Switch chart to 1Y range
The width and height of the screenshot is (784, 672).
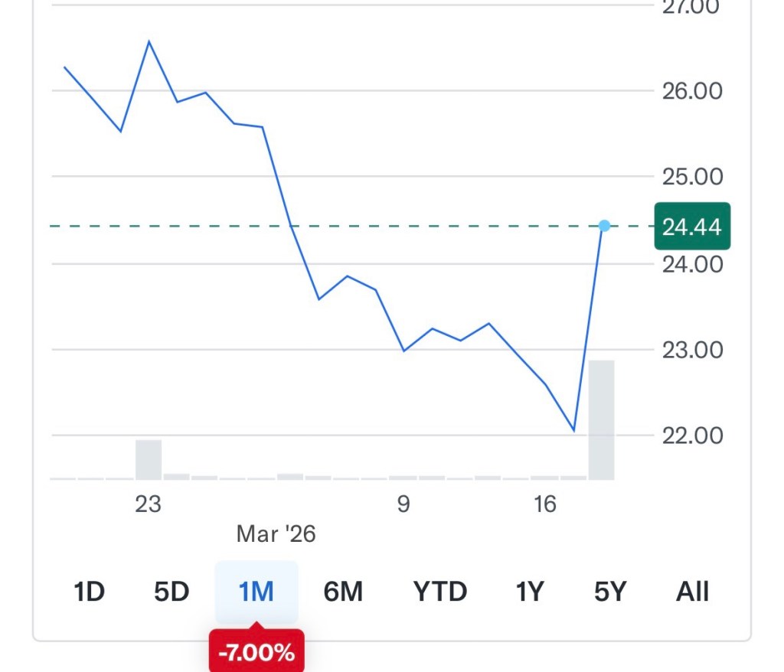[x=529, y=592]
